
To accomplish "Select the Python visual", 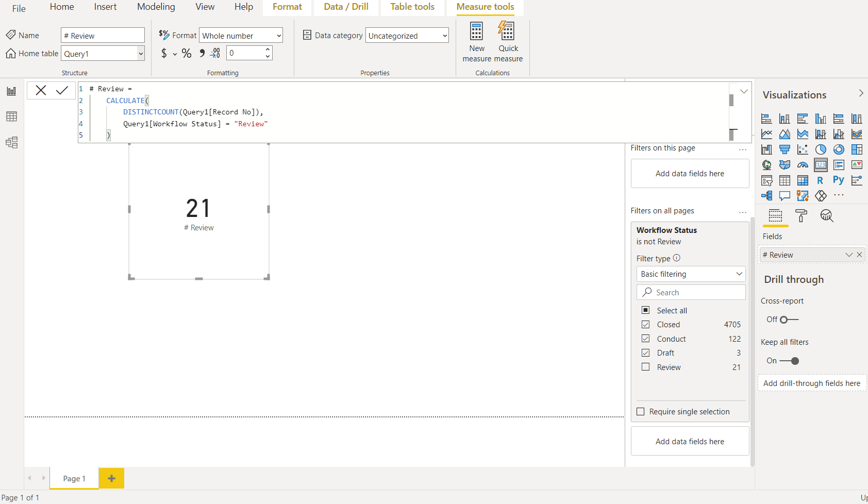I will point(839,180).
